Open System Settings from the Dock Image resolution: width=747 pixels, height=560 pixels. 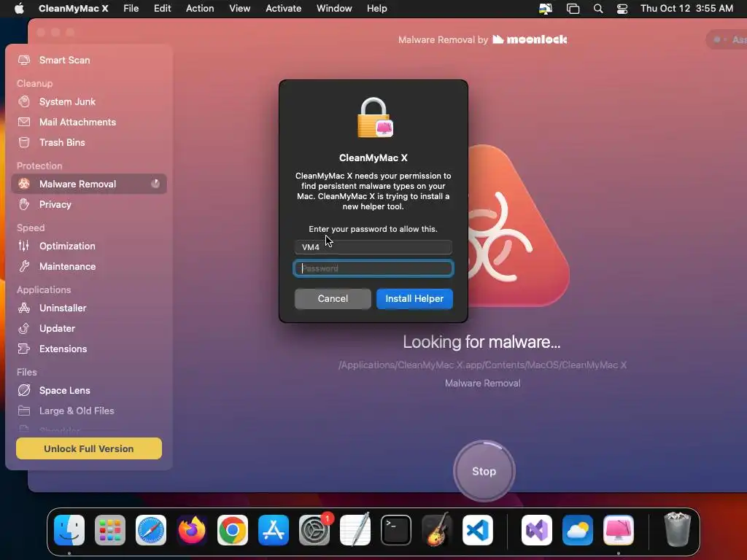(x=314, y=530)
